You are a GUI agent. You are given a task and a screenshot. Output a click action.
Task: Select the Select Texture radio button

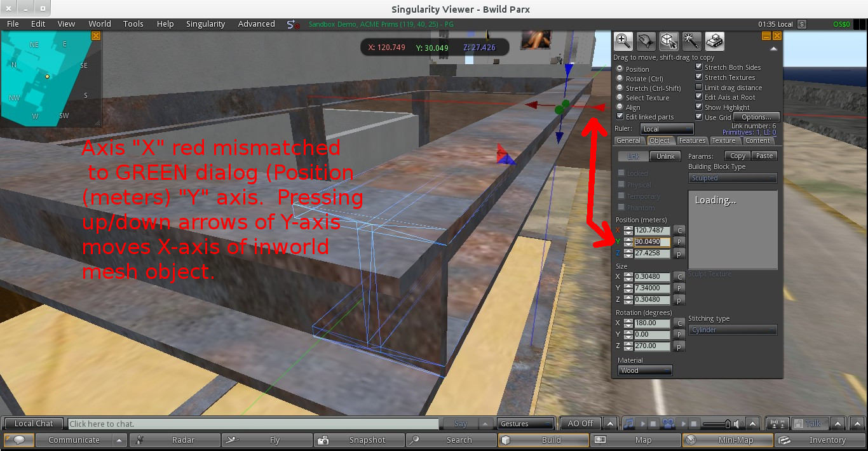click(x=620, y=97)
